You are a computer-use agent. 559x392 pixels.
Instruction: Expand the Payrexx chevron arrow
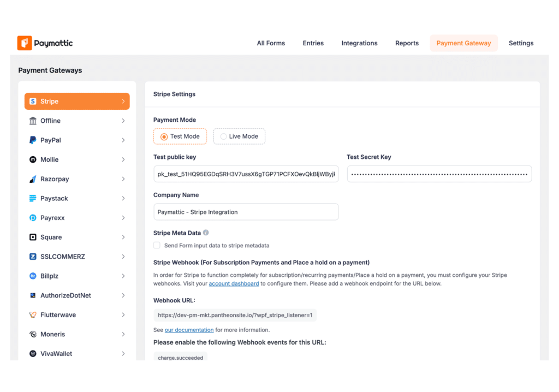pyautogui.click(x=123, y=218)
